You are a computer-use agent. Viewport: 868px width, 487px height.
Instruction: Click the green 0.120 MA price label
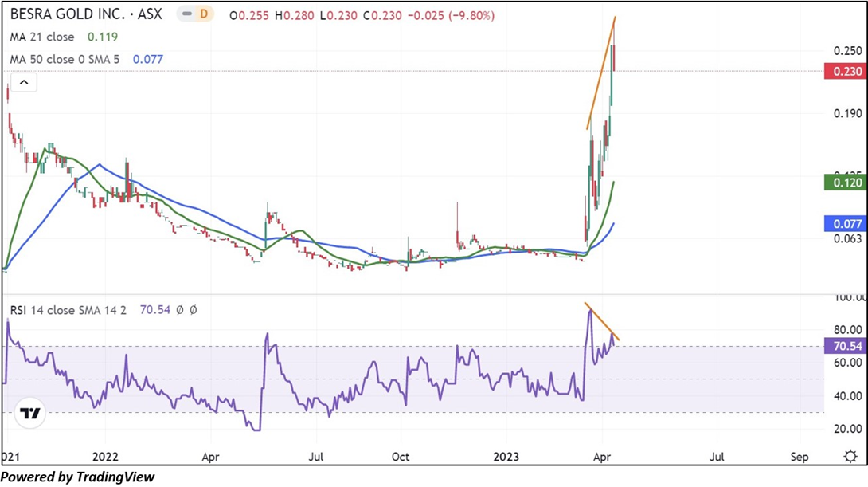click(845, 183)
